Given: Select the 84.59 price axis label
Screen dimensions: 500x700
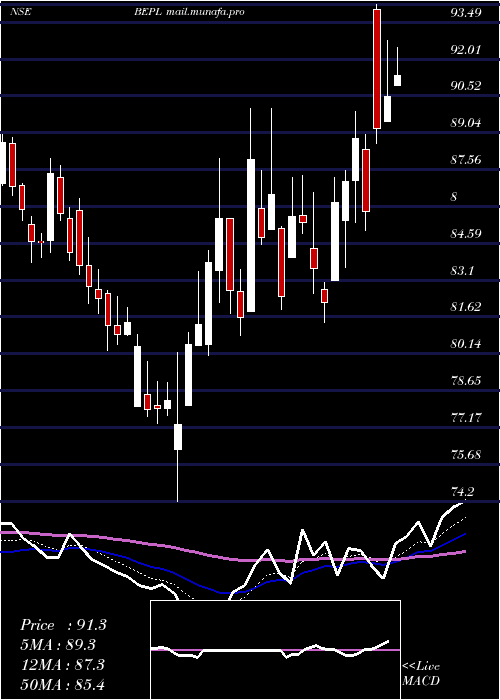Looking at the screenshot, I should (x=466, y=233).
